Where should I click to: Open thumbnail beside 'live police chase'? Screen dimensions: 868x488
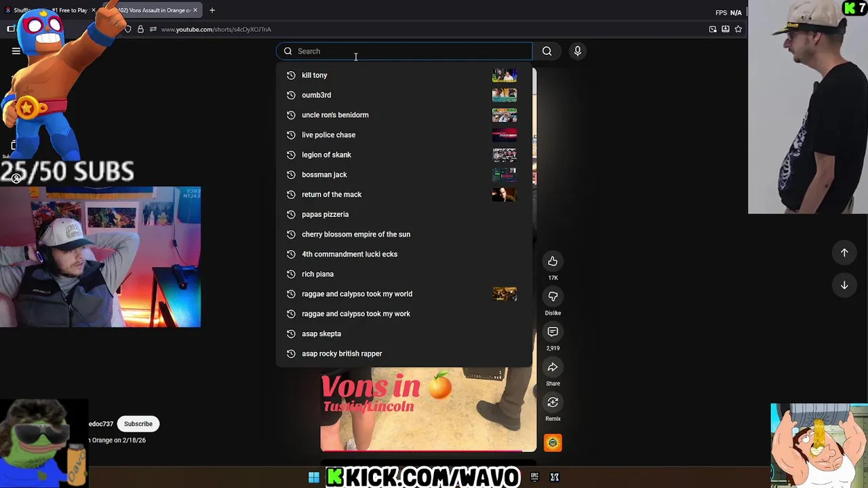click(x=505, y=135)
